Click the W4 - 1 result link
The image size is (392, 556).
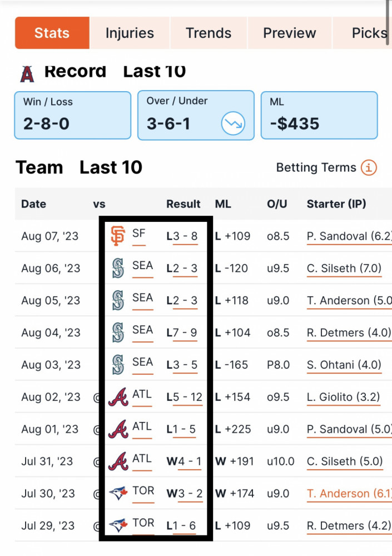[x=184, y=461]
